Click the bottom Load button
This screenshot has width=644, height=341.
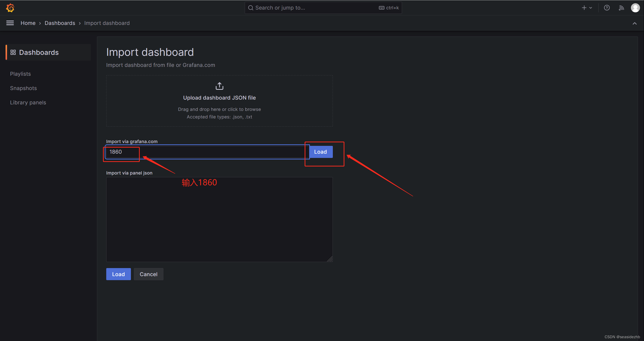119,274
